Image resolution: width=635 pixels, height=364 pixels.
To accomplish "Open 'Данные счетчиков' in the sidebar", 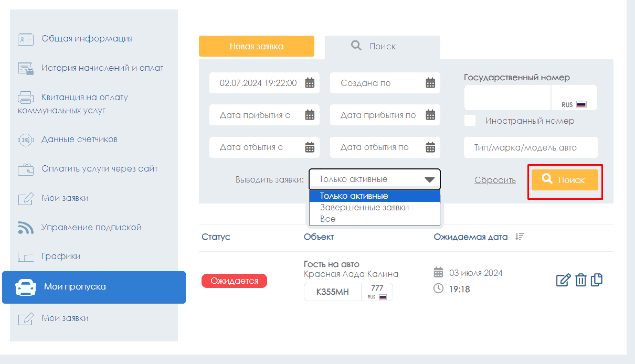I will click(x=79, y=140).
